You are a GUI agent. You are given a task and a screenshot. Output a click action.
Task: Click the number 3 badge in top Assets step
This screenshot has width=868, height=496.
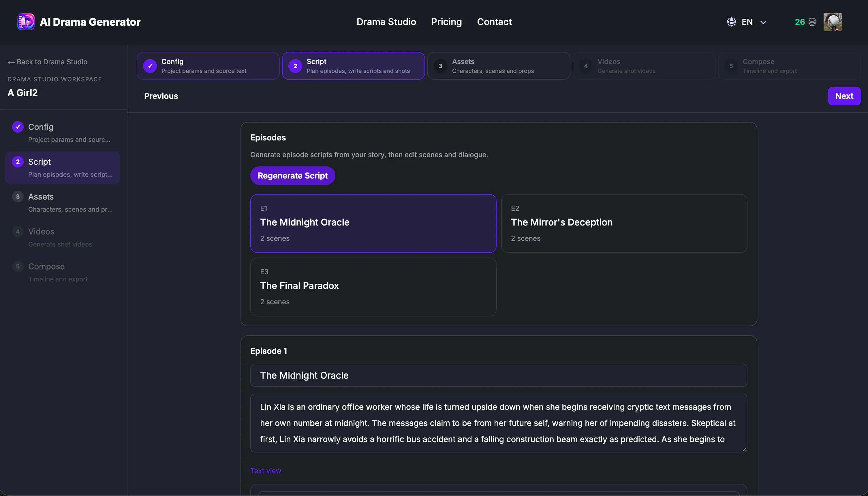pos(440,66)
